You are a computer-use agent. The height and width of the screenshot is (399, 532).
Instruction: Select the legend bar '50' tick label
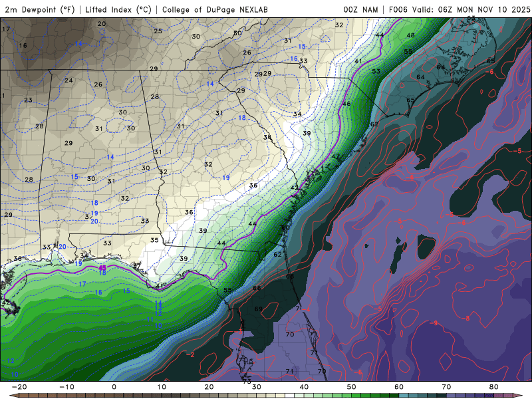coord(352,387)
